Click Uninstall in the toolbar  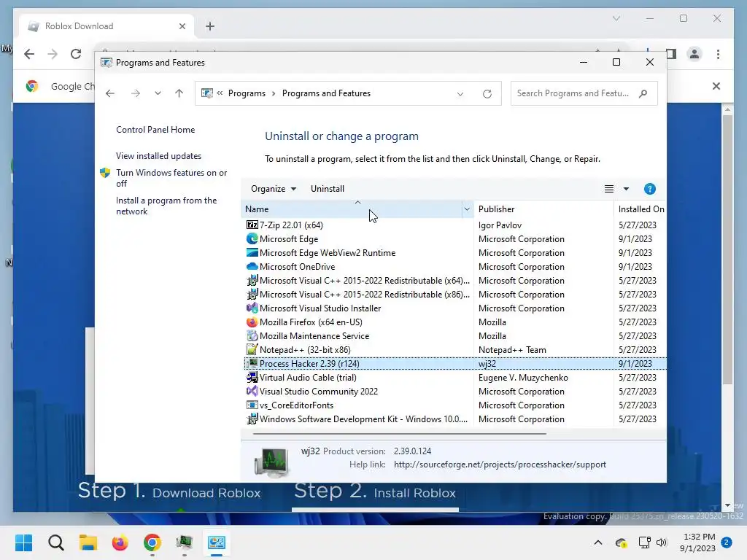(x=328, y=189)
